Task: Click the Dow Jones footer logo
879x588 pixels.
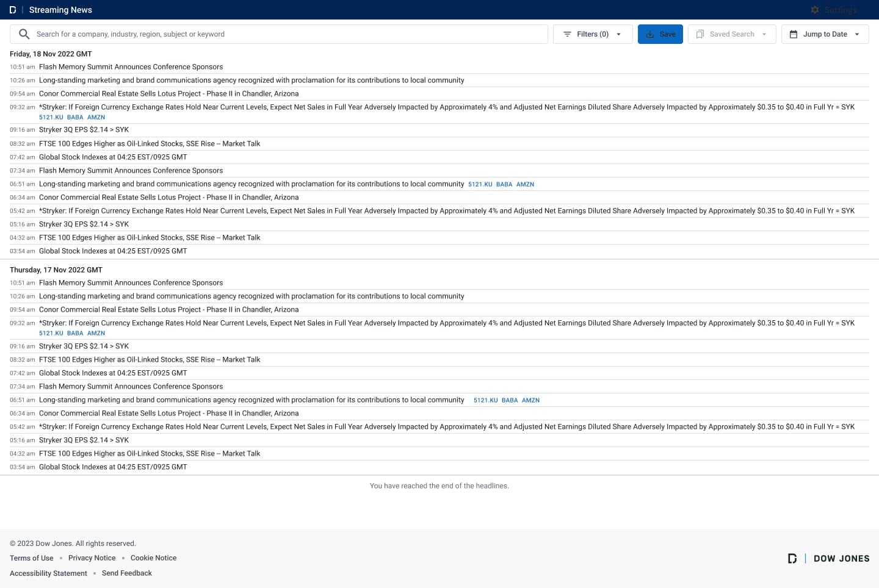Action: (828, 558)
